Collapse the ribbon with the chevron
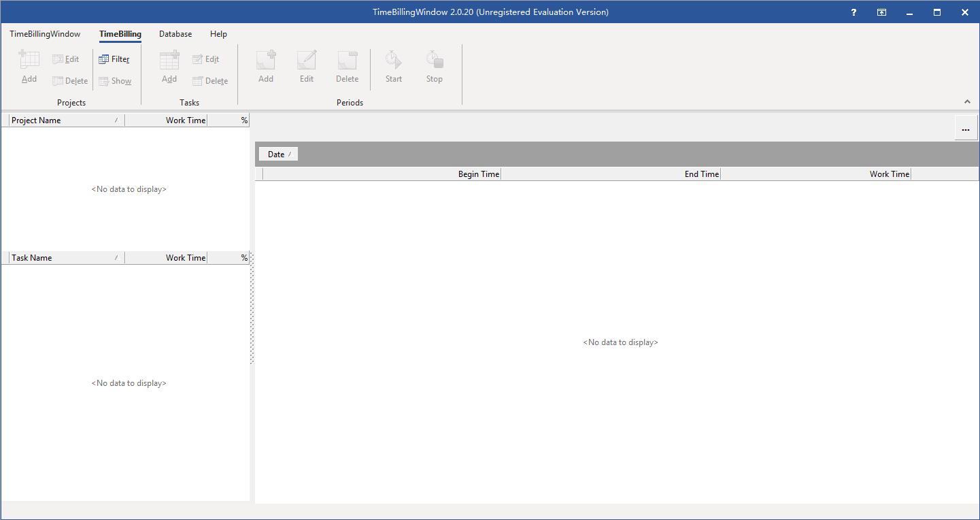This screenshot has width=980, height=520. pyautogui.click(x=967, y=101)
